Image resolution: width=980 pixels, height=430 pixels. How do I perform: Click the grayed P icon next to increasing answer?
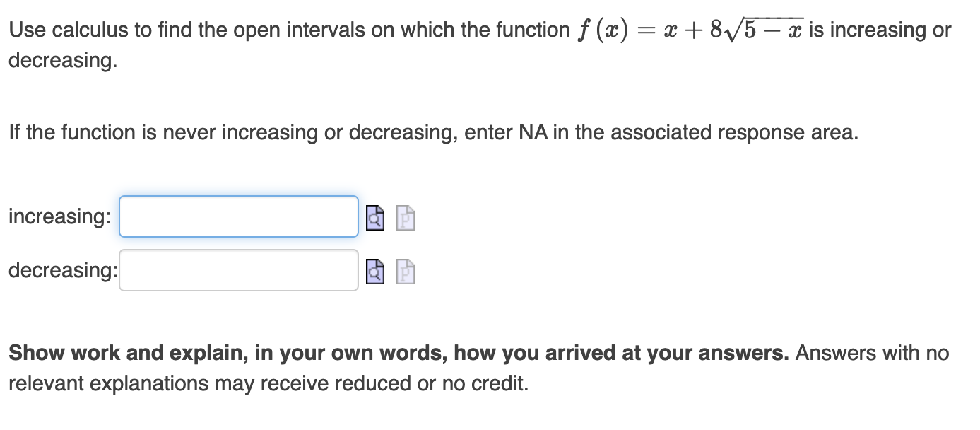pyautogui.click(x=404, y=218)
